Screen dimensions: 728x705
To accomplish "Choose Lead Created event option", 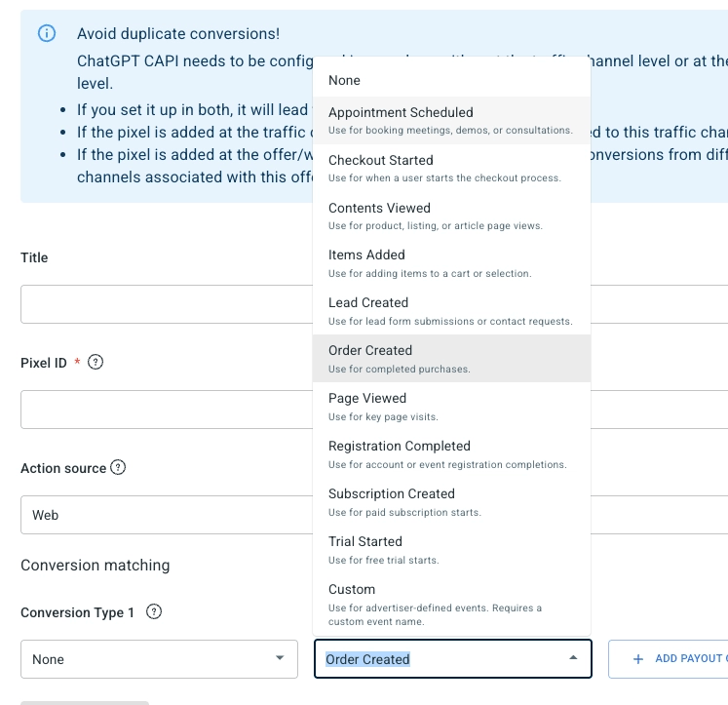I will click(452, 311).
